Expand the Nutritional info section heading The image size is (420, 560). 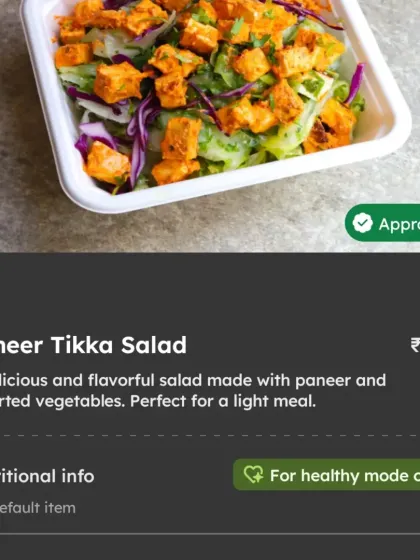pos(47,476)
